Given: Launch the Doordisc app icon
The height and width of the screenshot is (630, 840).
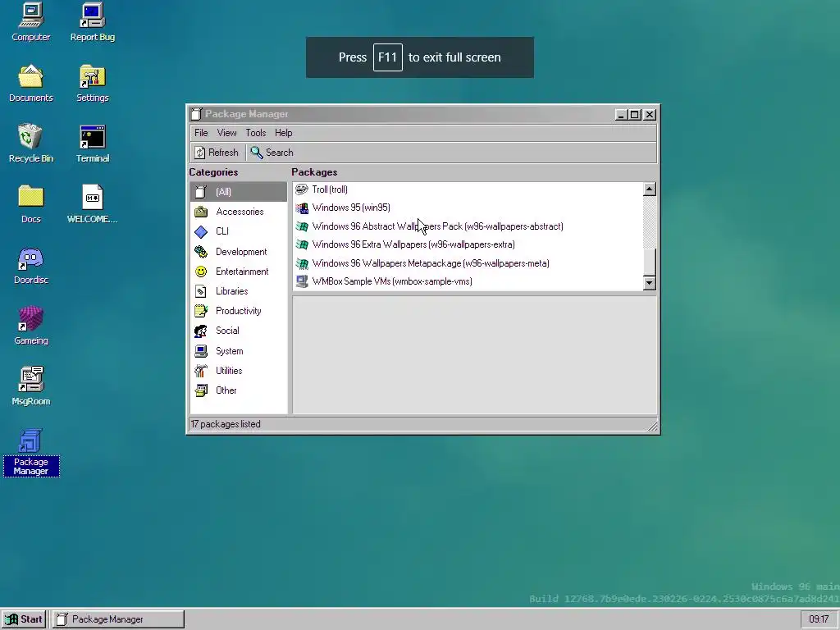Looking at the screenshot, I should coord(30,265).
